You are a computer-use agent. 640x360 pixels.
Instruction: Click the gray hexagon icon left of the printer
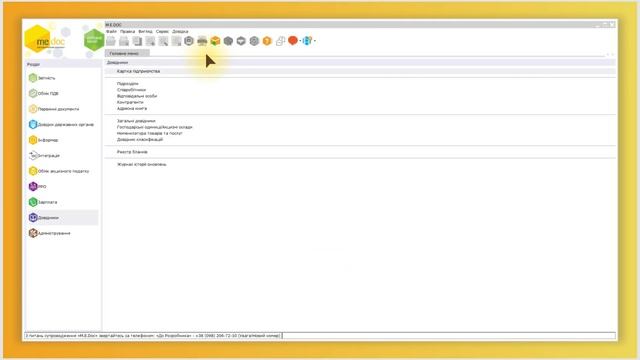189,41
